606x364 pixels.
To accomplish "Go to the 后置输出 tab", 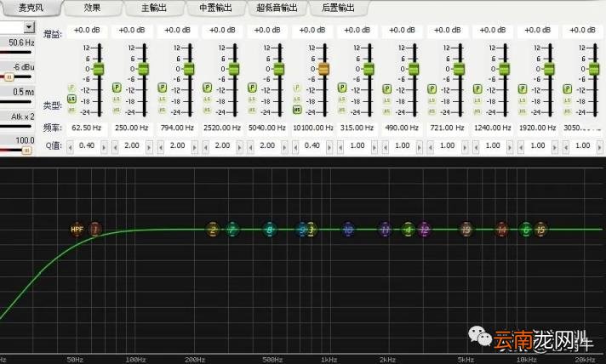I will pyautogui.click(x=338, y=8).
